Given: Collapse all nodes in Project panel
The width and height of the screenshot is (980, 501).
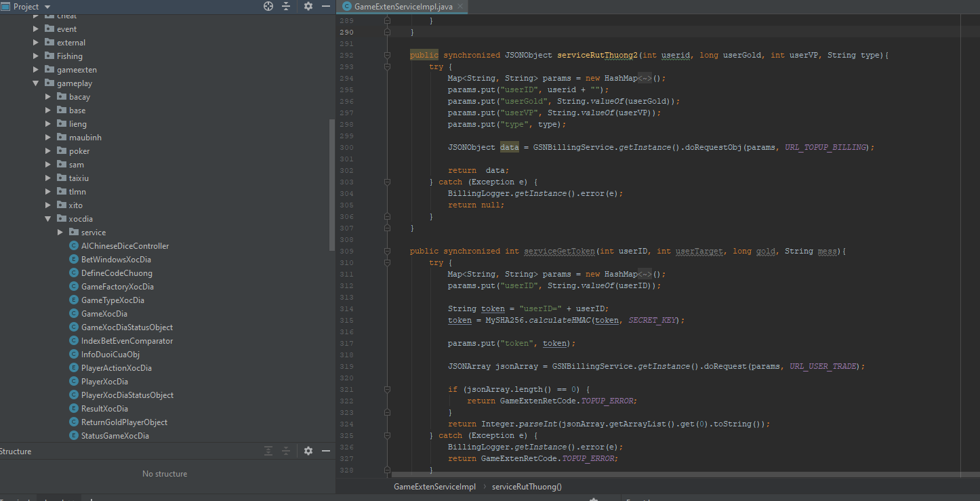Looking at the screenshot, I should [286, 6].
